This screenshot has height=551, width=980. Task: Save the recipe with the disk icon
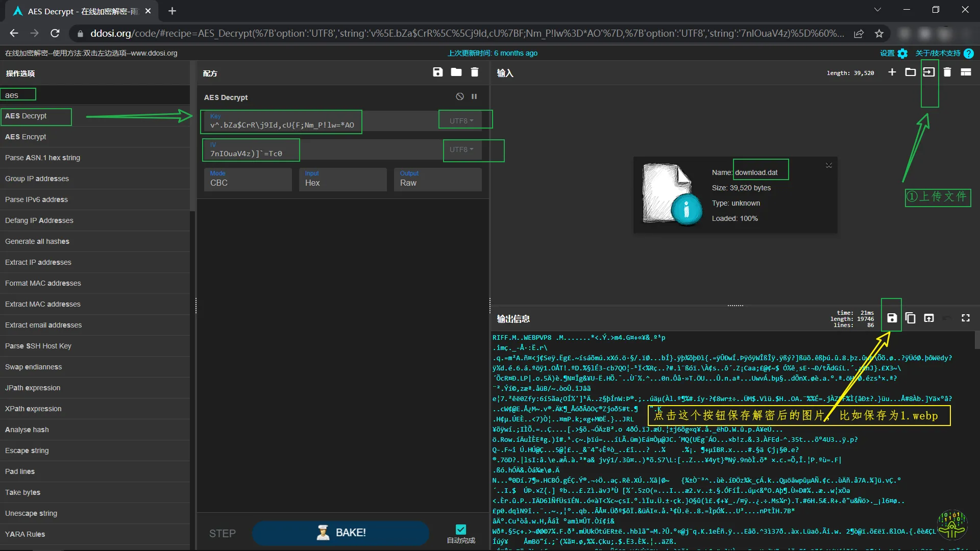(x=437, y=72)
